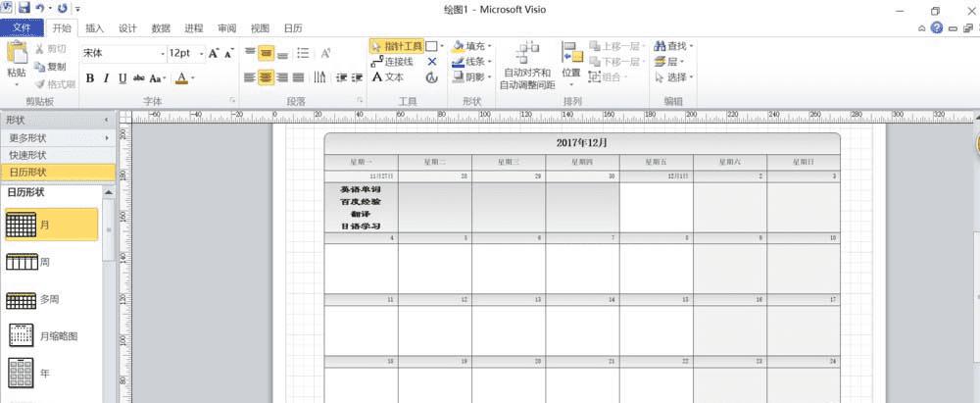Click the Undo arrow icon
Image resolution: width=980 pixels, height=403 pixels.
(x=40, y=8)
